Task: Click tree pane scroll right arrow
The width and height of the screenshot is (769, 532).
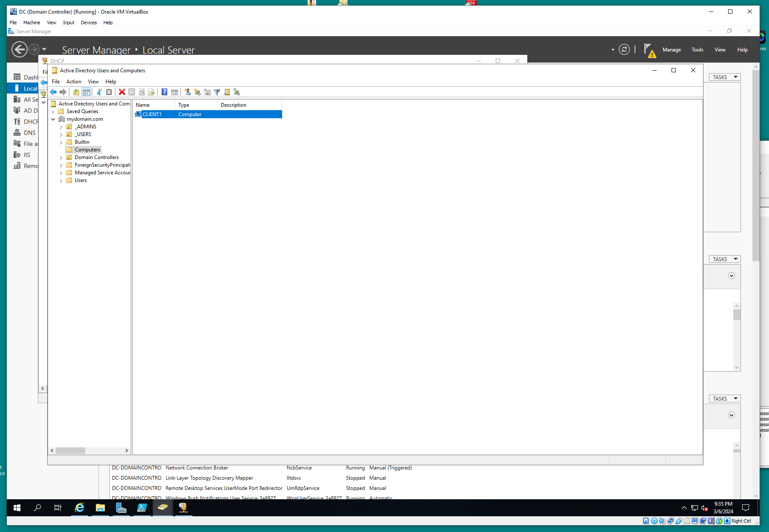Action: (126, 450)
